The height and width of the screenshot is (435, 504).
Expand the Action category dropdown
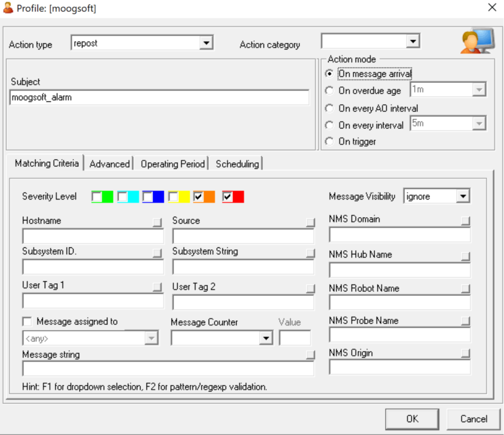point(413,41)
